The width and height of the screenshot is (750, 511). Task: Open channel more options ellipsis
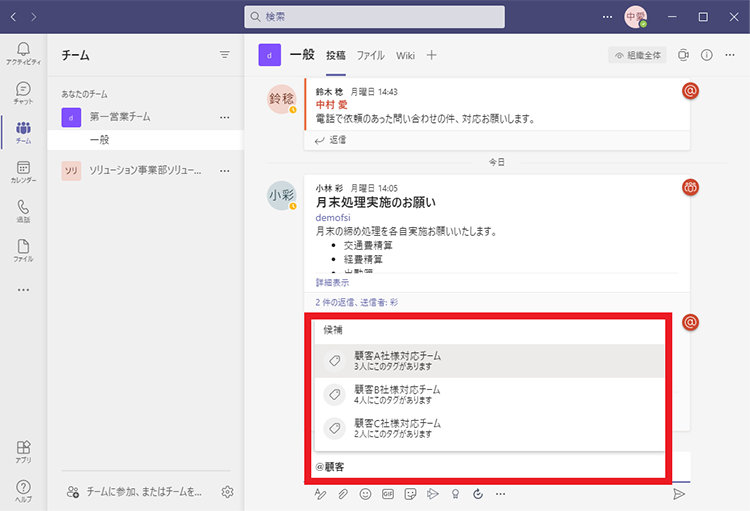(x=729, y=55)
